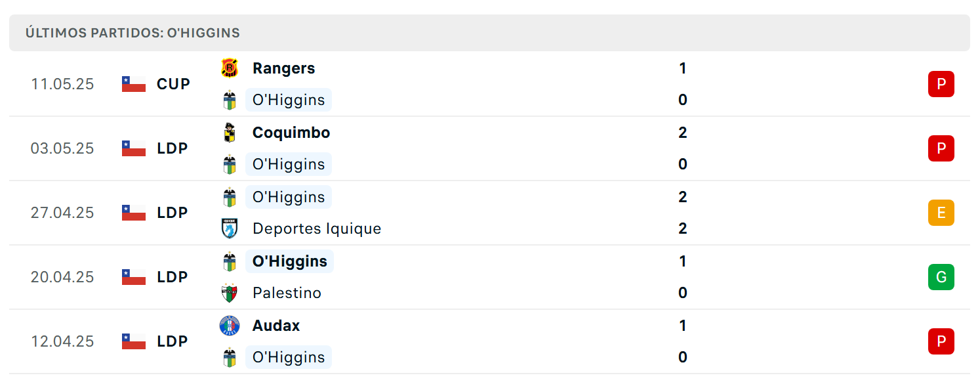Click the Últimos Partidos: O'Higgins header
980x388 pixels.
pyautogui.click(x=133, y=33)
